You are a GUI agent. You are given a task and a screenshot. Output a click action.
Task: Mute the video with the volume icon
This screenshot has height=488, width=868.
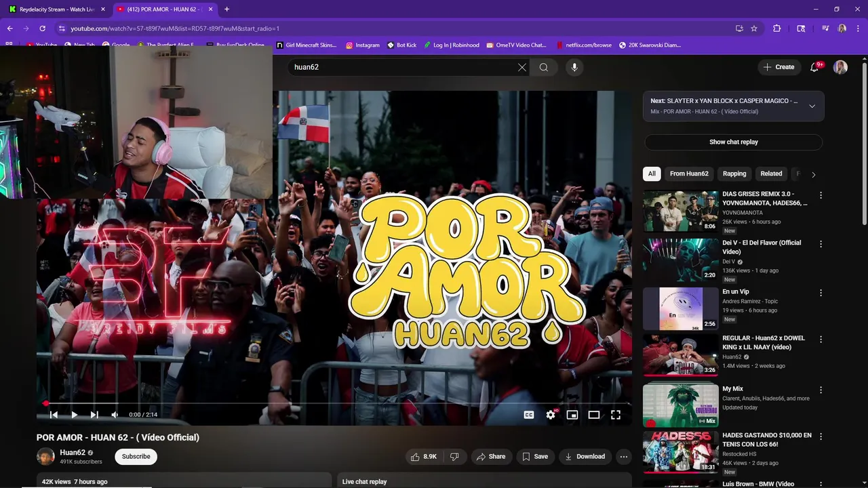[115, 415]
